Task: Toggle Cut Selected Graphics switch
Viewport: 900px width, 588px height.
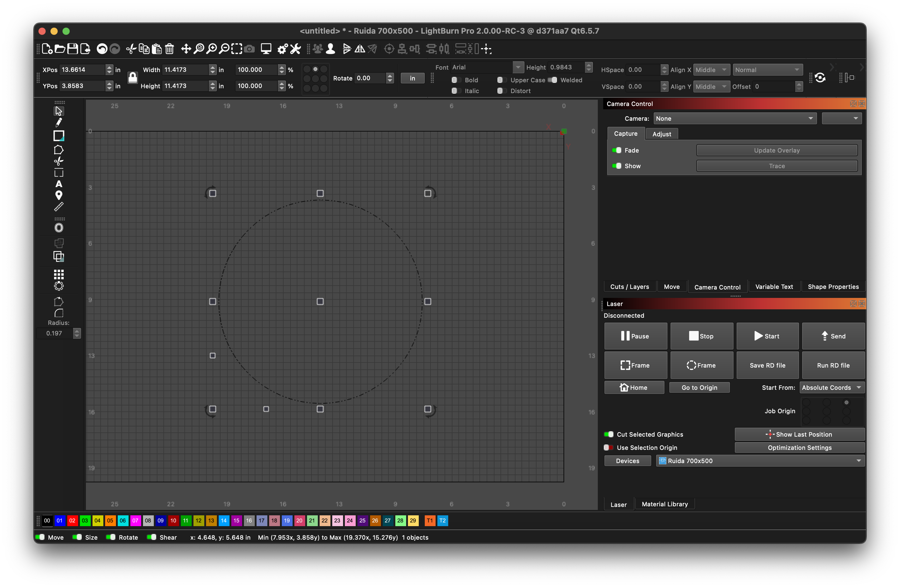Action: [x=608, y=435]
